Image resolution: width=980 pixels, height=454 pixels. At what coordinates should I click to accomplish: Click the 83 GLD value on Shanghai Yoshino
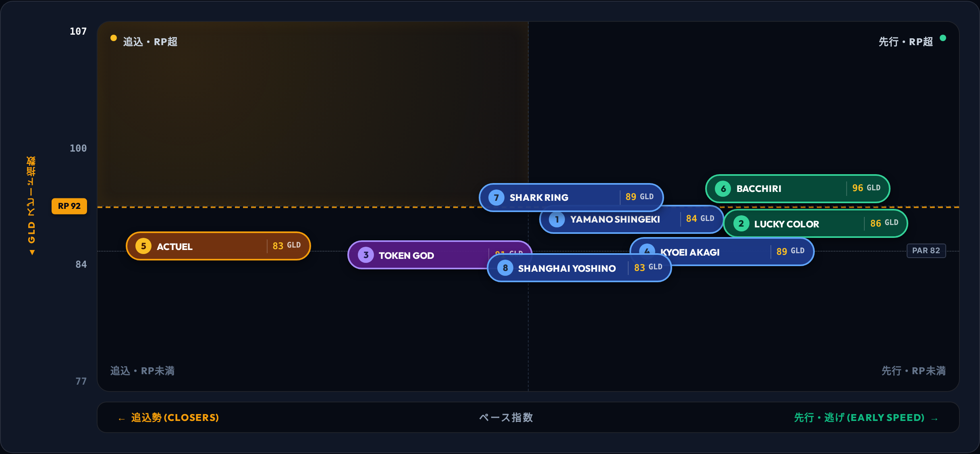pos(648,267)
